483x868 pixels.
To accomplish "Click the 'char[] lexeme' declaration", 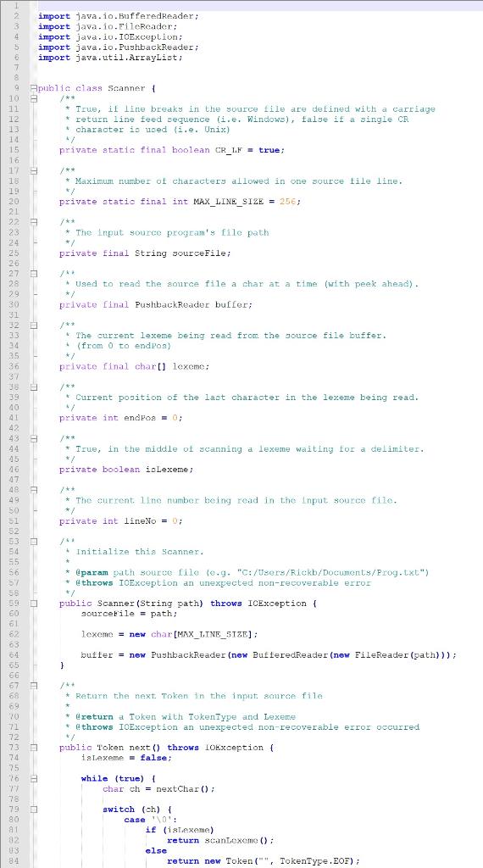I will [x=135, y=366].
